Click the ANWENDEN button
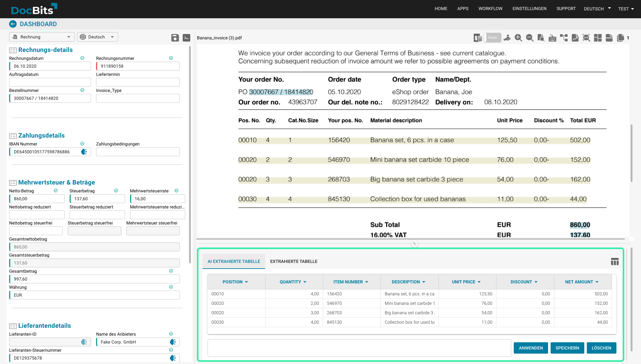 530,348
